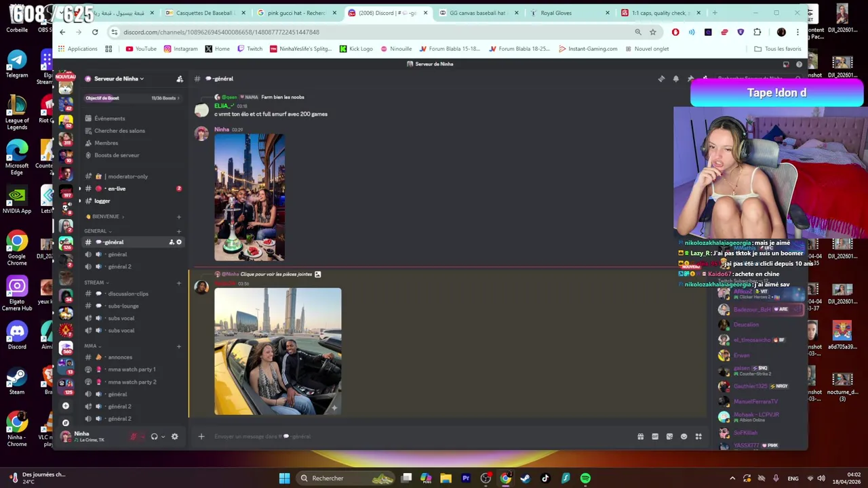Send a gift with the gift icon

point(640,436)
